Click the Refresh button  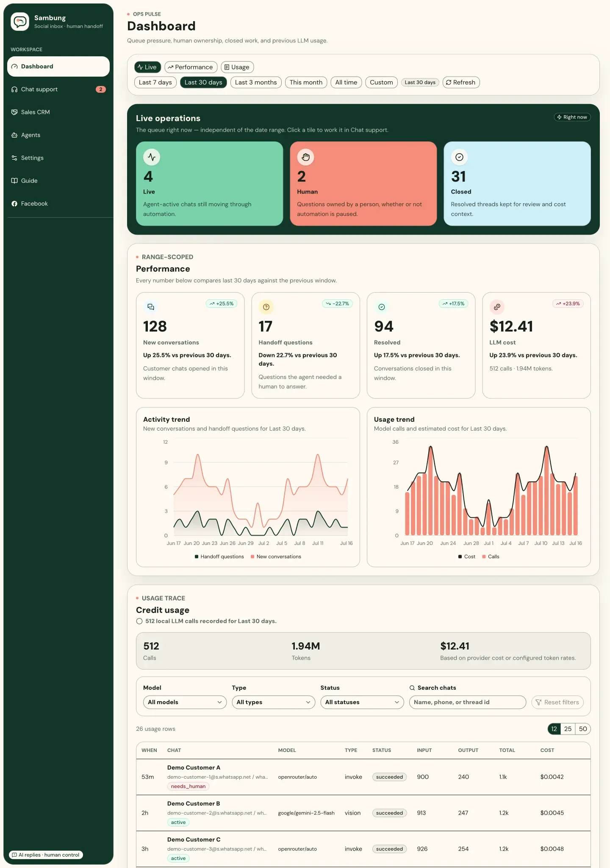click(461, 82)
